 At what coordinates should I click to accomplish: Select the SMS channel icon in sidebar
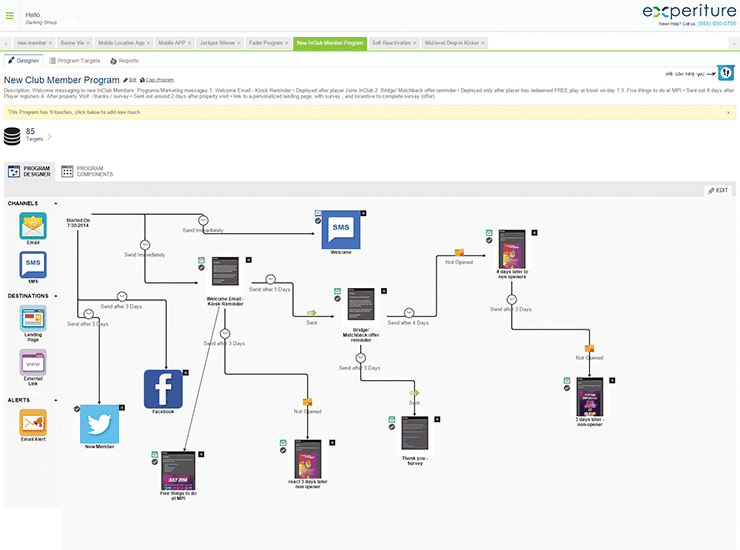(x=33, y=264)
